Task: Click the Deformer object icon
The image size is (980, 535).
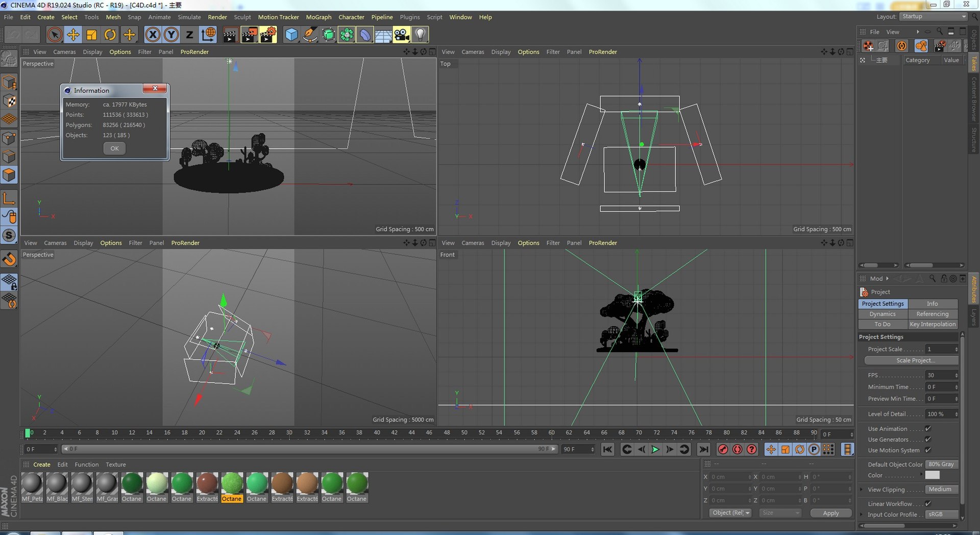Action: pos(365,35)
